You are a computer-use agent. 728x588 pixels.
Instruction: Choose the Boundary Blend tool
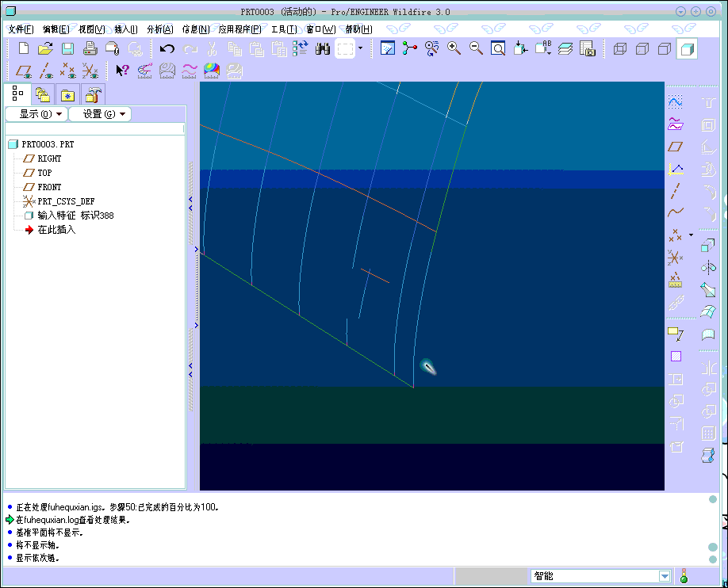click(x=708, y=312)
